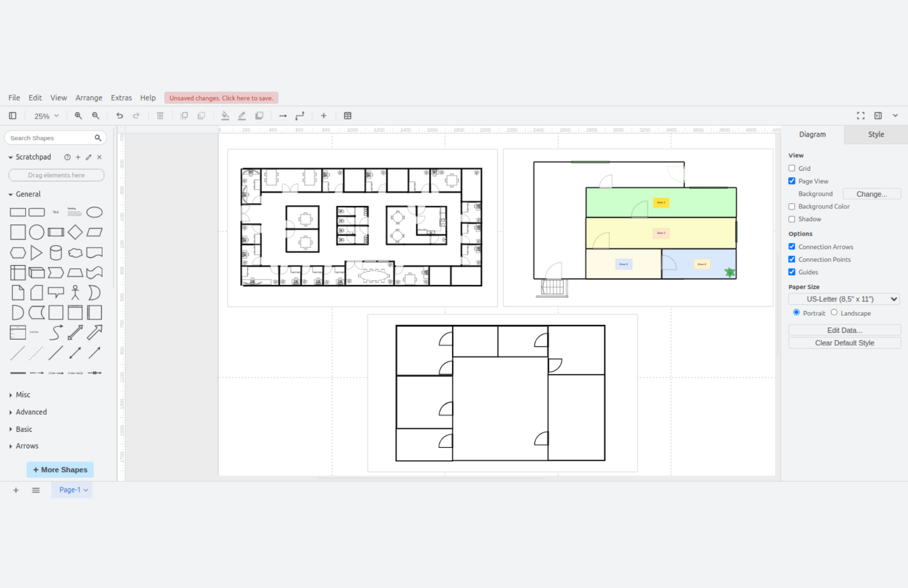Enable the Grid checkbox
This screenshot has height=588, width=908.
[792, 168]
